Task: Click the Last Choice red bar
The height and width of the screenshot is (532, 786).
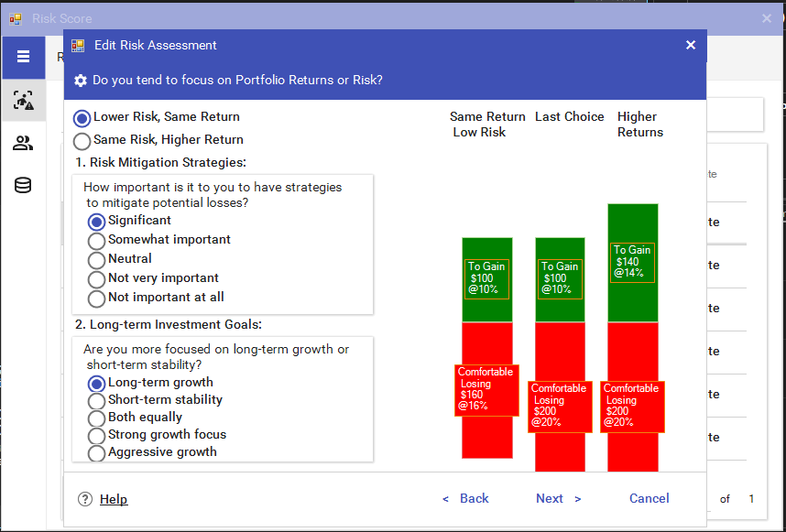Action: pos(560,396)
